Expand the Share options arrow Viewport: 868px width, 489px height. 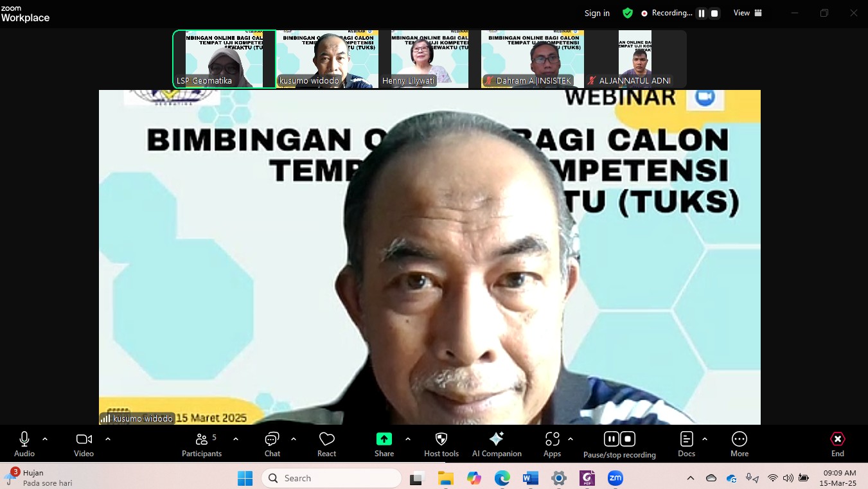[408, 439]
